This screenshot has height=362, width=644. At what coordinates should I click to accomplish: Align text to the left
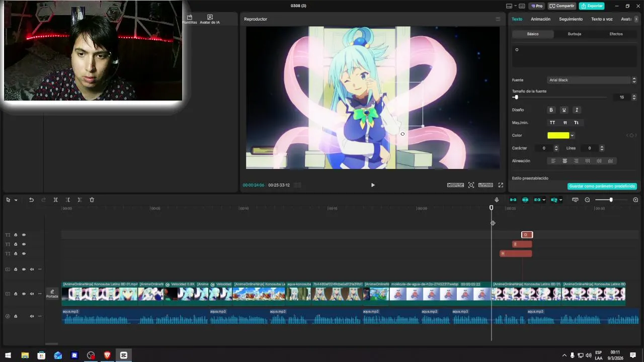(553, 161)
